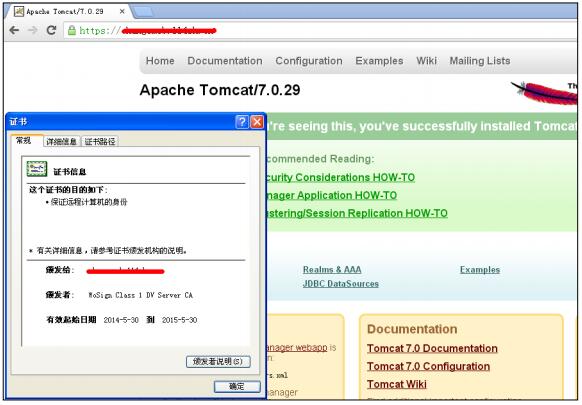582x405 pixels.
Task: Open Tomcat Wiki link
Action: coord(396,384)
